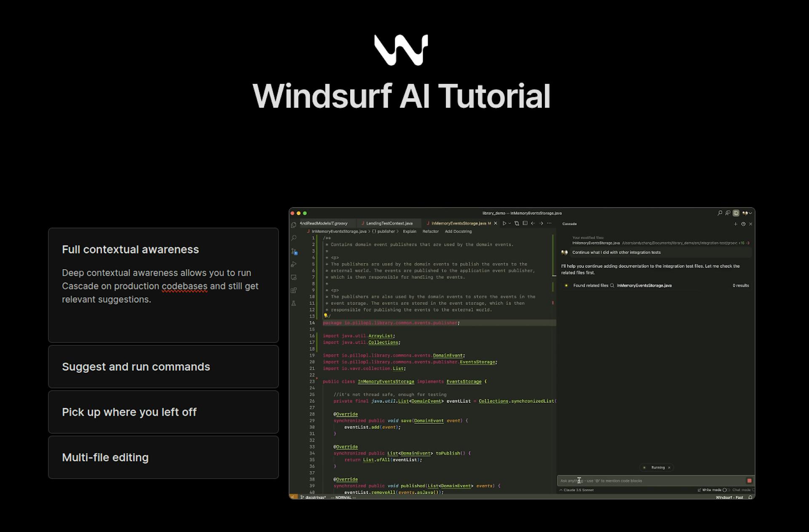809x532 pixels.
Task: Click the notification bell in the status bar
Action: [x=750, y=497]
